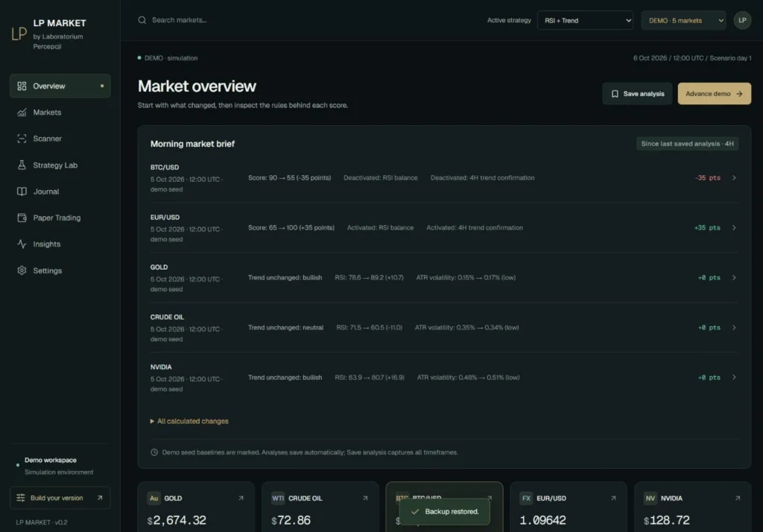
Task: Click the EUR/USD price 1.09642
Action: [542, 520]
